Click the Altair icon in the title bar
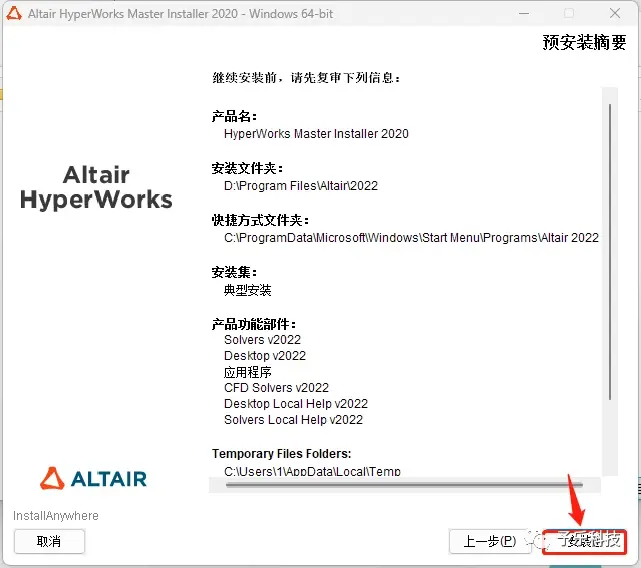This screenshot has width=641, height=568. click(x=14, y=13)
